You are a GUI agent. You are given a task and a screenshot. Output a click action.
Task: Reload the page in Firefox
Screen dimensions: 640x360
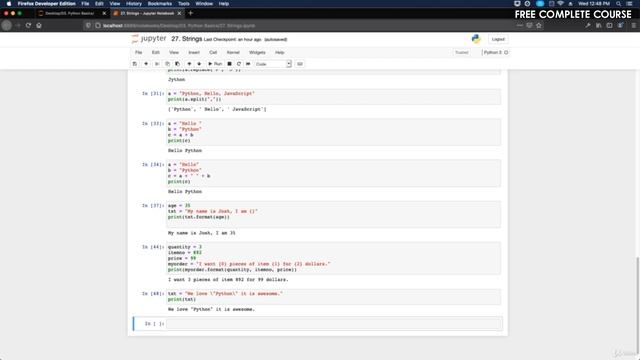tap(28, 25)
